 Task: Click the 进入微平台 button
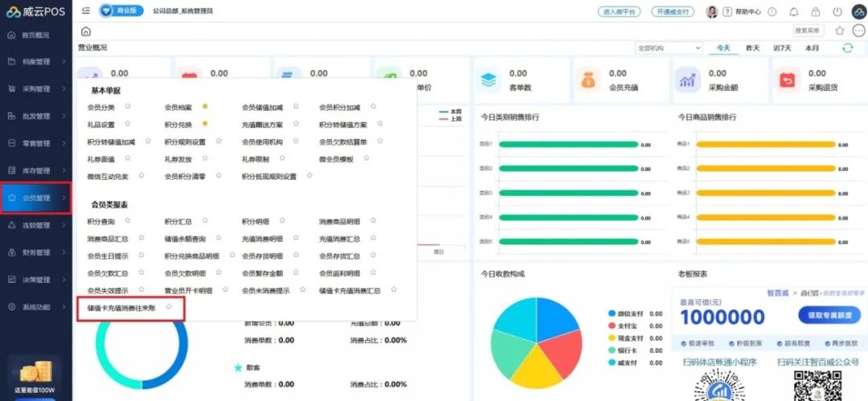619,12
